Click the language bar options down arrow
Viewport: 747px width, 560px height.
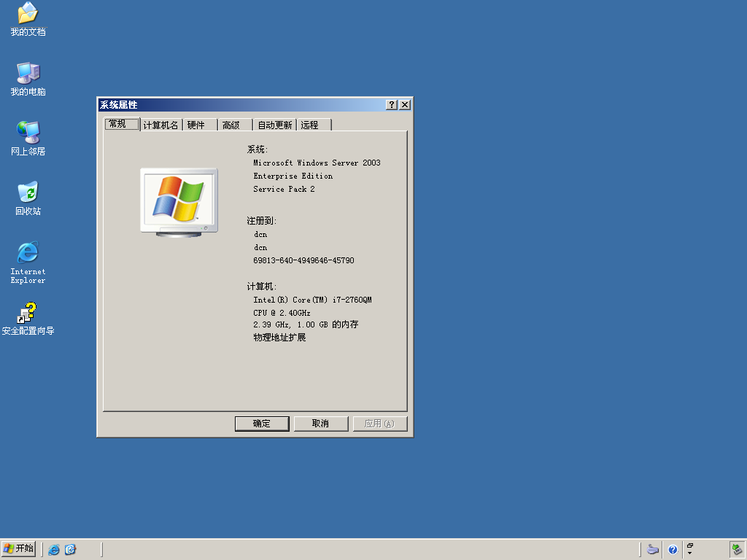coord(690,553)
